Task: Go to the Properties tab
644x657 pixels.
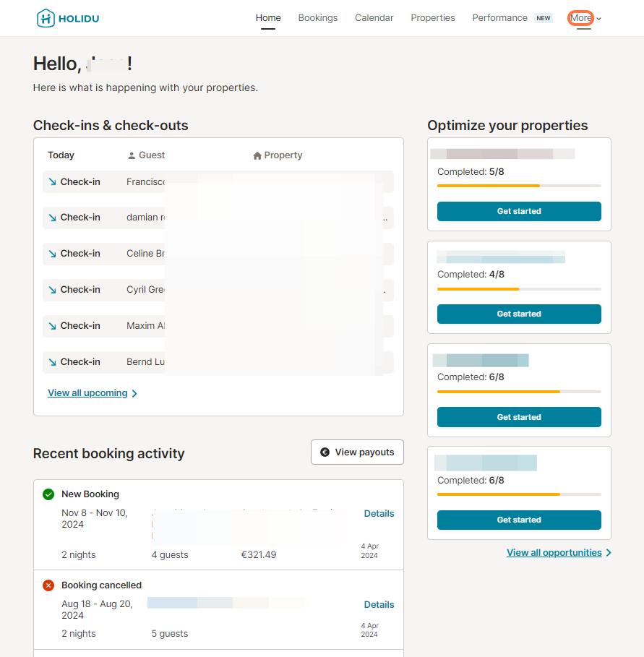Action: pos(433,17)
